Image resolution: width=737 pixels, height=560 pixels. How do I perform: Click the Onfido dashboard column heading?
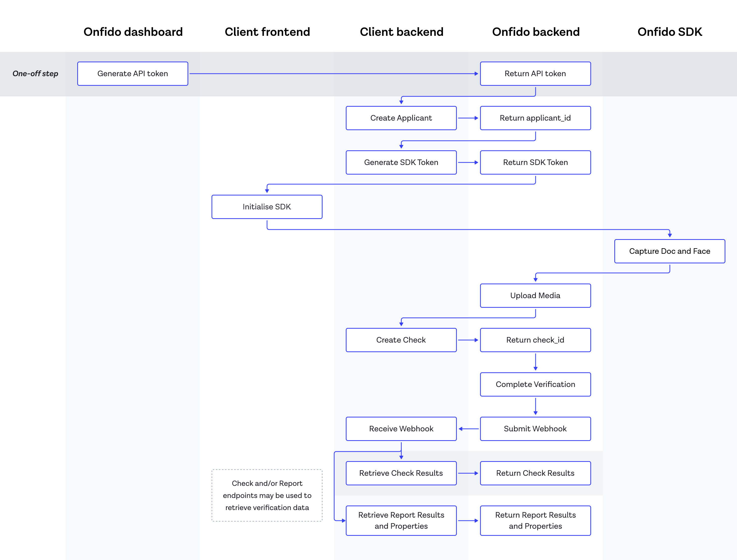133,32
